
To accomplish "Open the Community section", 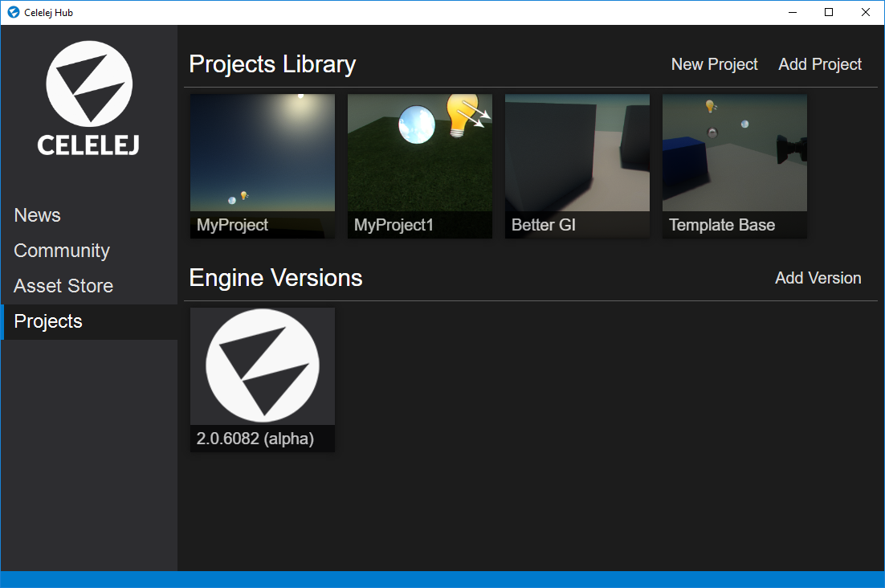I will [61, 250].
